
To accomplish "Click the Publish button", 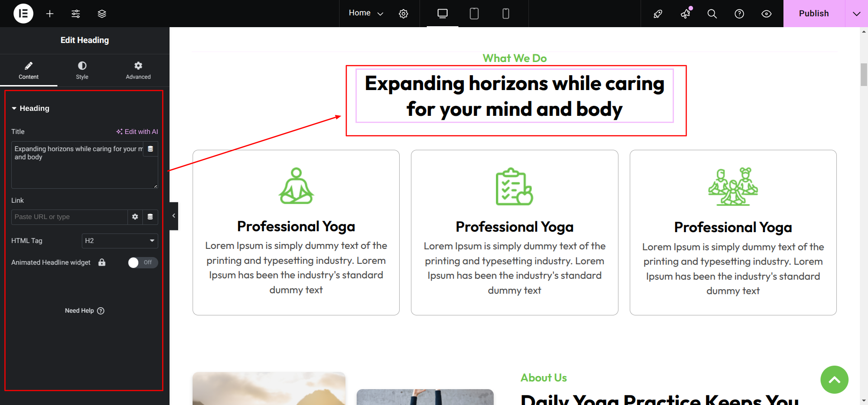I will [814, 14].
